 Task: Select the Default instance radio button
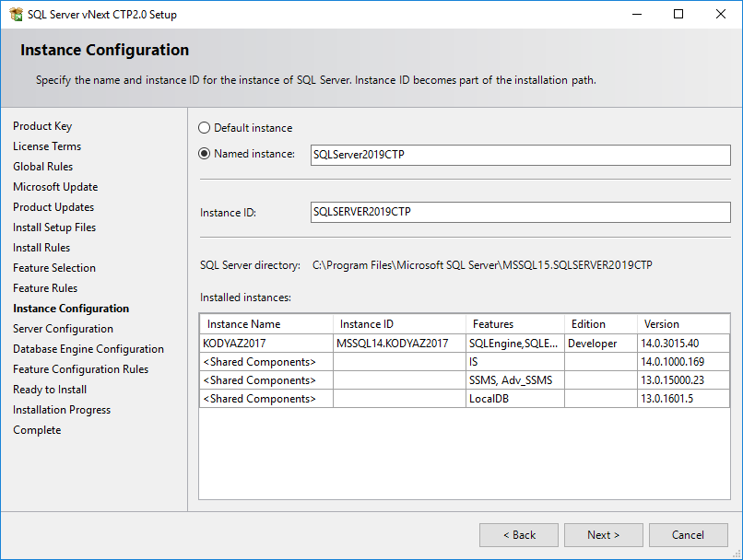(x=204, y=128)
